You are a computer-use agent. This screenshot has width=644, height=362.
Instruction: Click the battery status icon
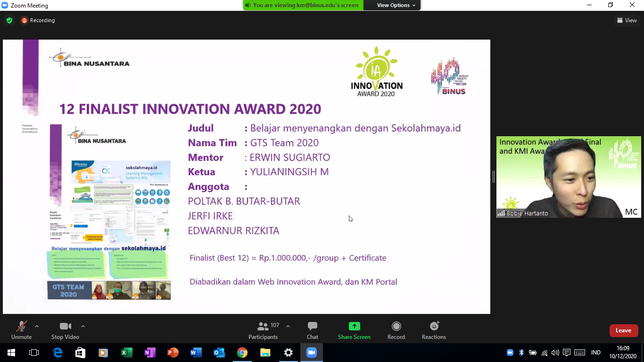tap(533, 353)
